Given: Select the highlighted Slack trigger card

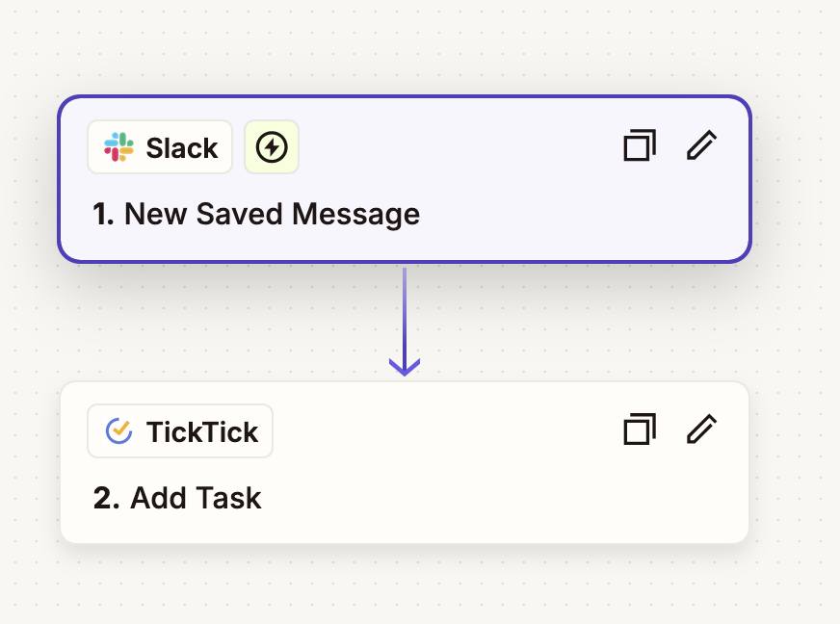Looking at the screenshot, I should 405,179.
